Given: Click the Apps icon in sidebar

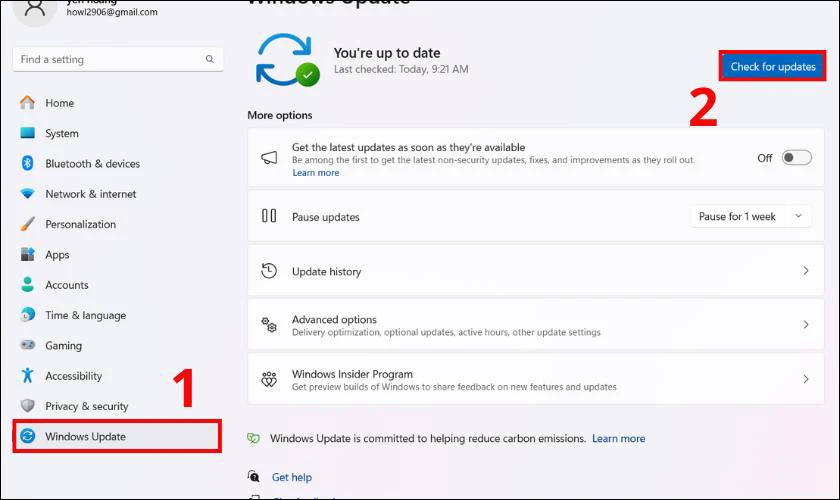Looking at the screenshot, I should [x=27, y=254].
